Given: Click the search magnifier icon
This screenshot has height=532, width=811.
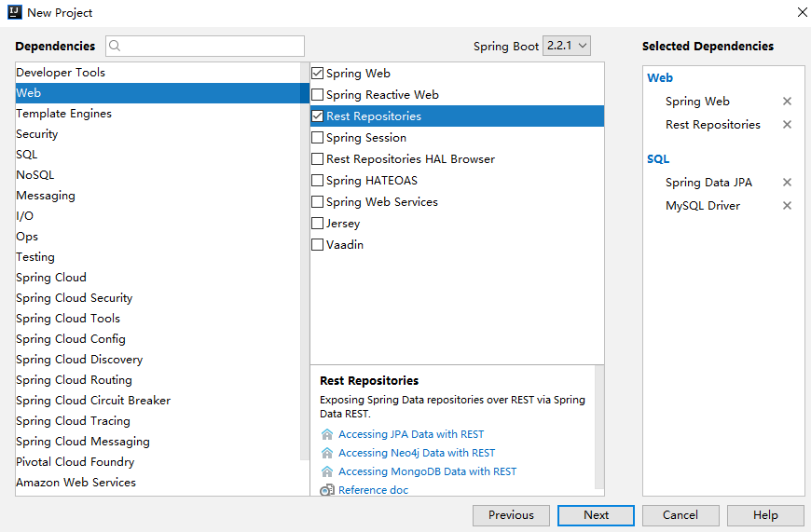Looking at the screenshot, I should [117, 46].
